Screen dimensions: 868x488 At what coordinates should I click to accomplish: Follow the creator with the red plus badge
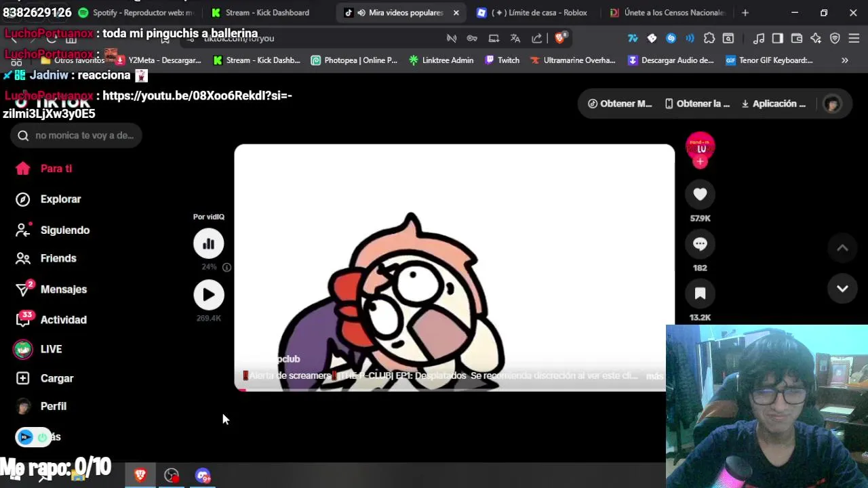pyautogui.click(x=700, y=162)
